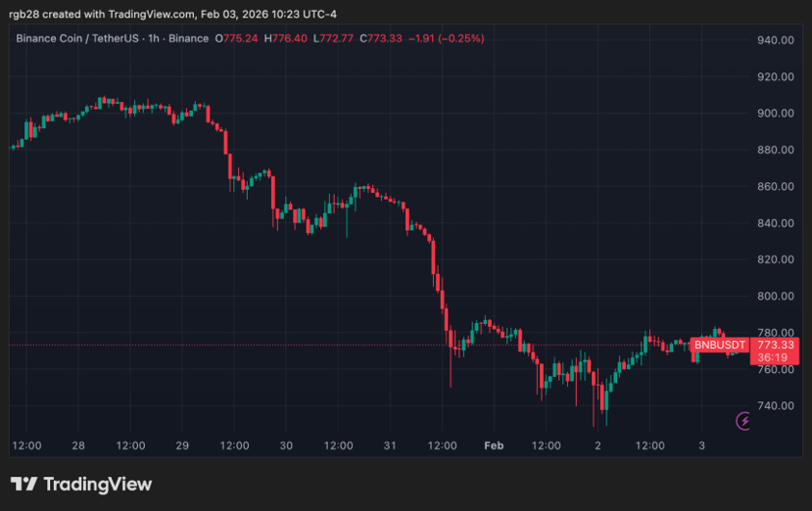Click the 840.00 price axis label

(x=775, y=223)
